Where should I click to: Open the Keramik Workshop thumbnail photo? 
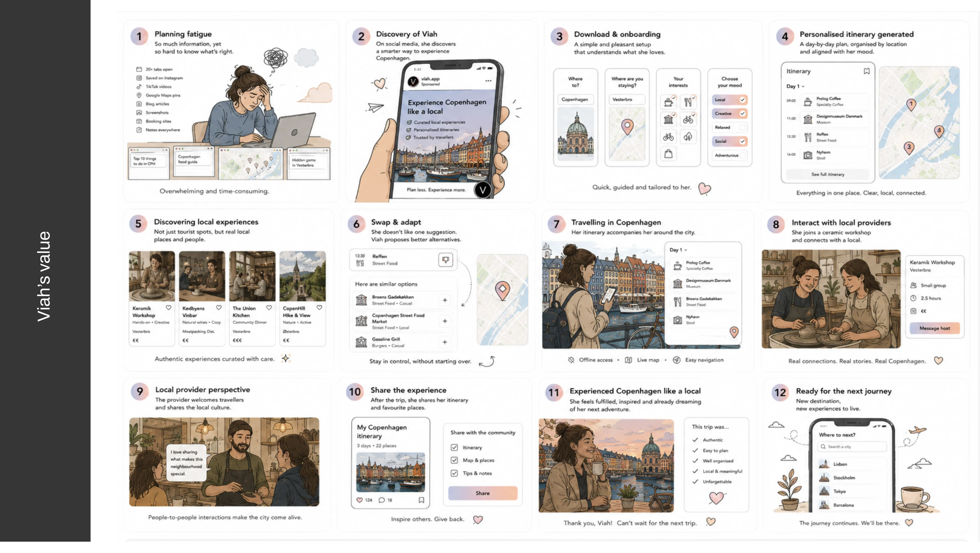pyautogui.click(x=152, y=276)
